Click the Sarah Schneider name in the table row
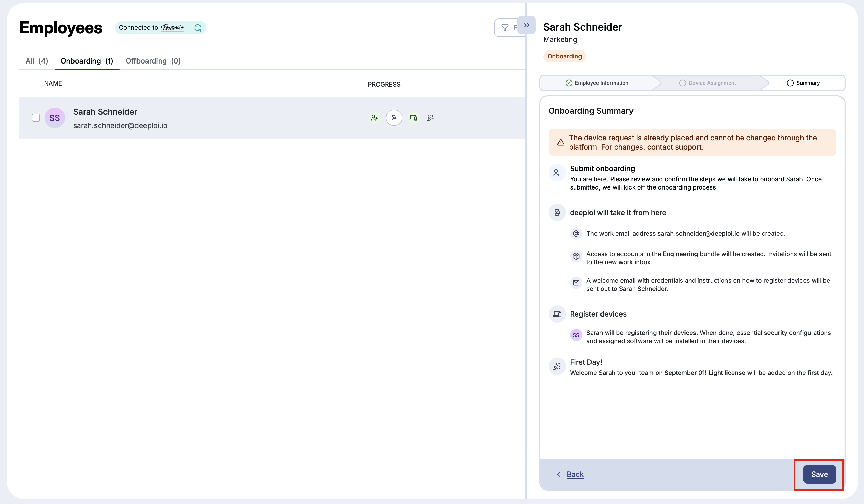The height and width of the screenshot is (504, 864). click(x=105, y=112)
